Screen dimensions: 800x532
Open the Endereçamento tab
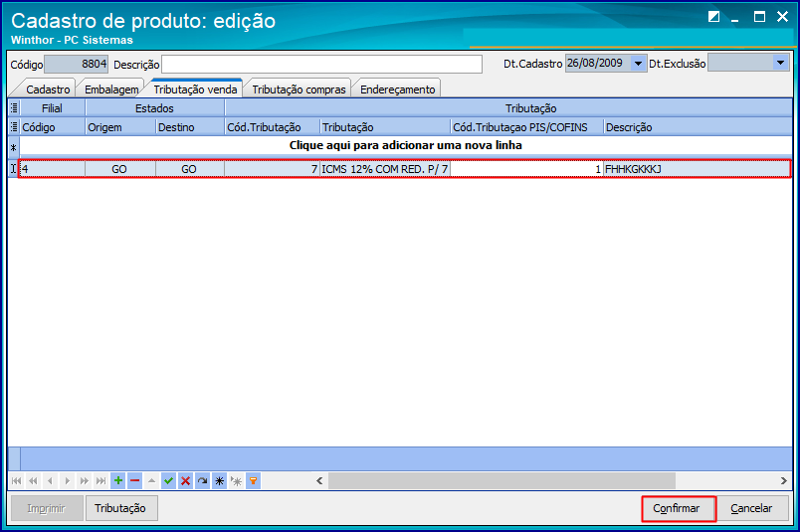[x=397, y=89]
